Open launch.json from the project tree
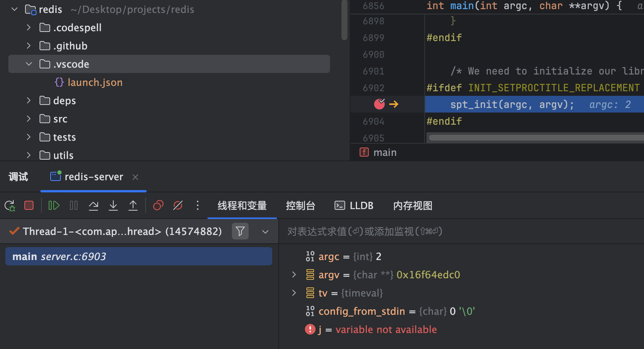The height and width of the screenshot is (349, 644). [95, 82]
